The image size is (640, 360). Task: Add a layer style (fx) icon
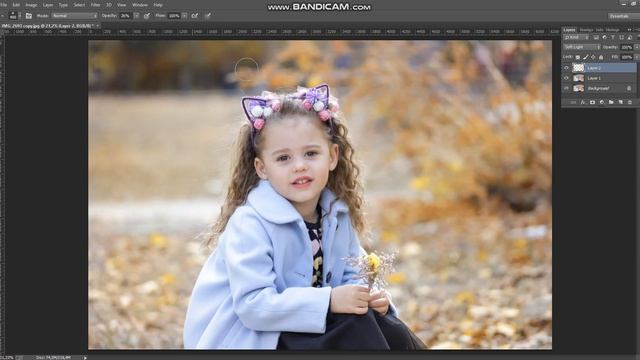tap(582, 102)
